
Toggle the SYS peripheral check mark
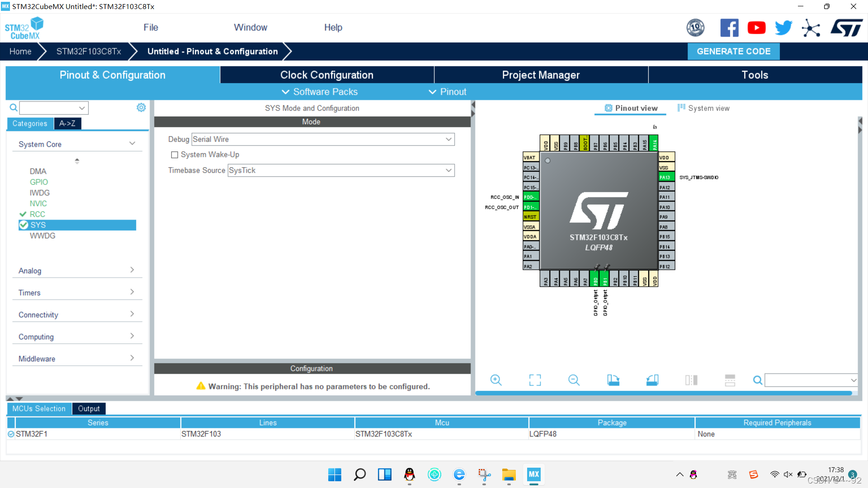point(24,225)
